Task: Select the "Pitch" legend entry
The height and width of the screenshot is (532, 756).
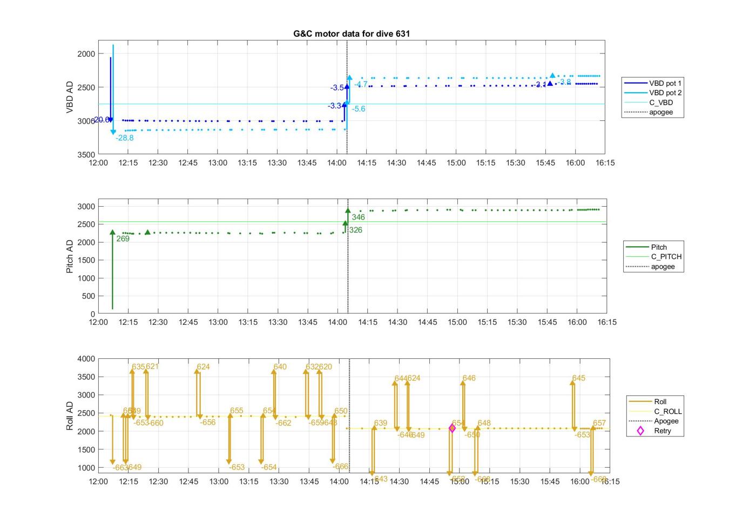Action: (647, 247)
